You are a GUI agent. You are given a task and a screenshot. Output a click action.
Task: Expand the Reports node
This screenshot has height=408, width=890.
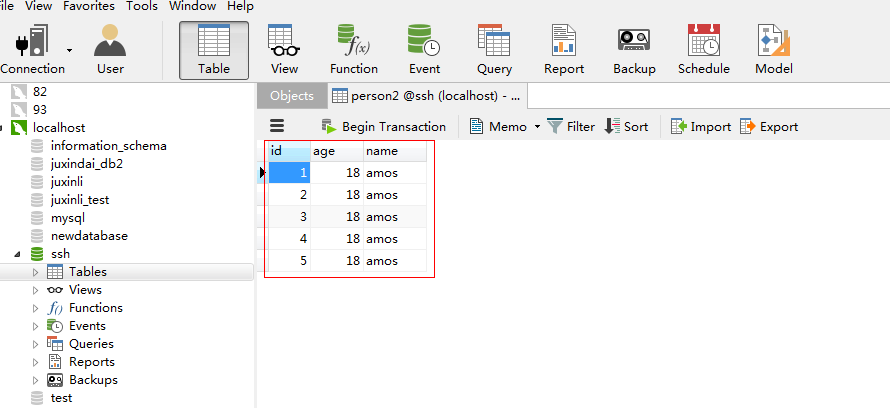pyautogui.click(x=36, y=362)
